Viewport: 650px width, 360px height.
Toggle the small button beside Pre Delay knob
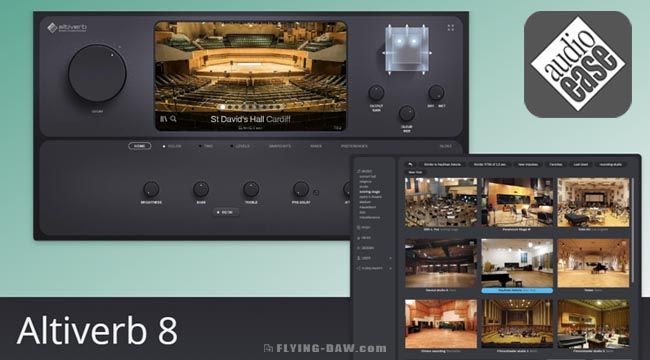tap(316, 192)
